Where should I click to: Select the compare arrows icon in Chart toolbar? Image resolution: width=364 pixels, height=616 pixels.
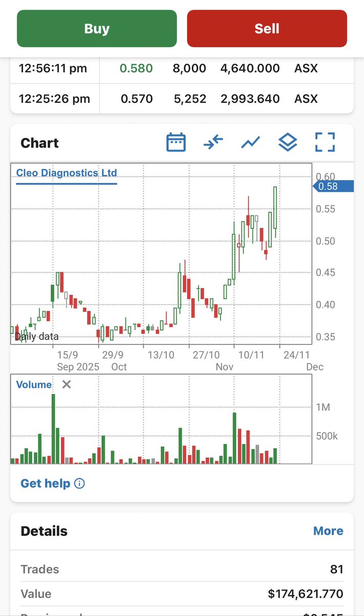pos(213,142)
